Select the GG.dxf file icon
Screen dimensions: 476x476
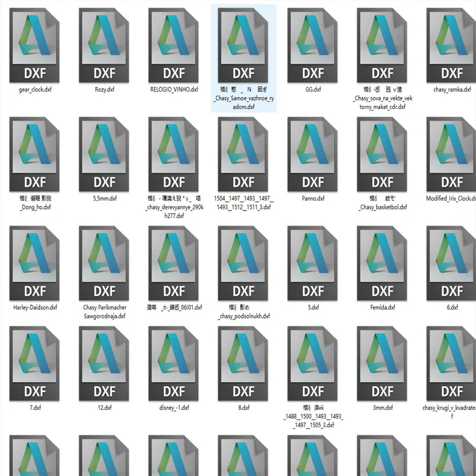[x=312, y=45]
